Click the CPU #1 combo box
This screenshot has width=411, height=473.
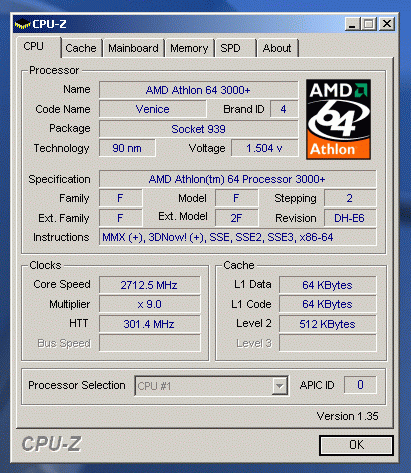click(x=211, y=386)
